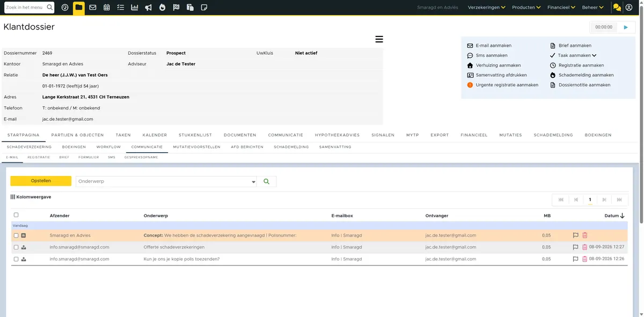Click the yellow Opstellen button
The image size is (644, 317).
pyautogui.click(x=41, y=181)
